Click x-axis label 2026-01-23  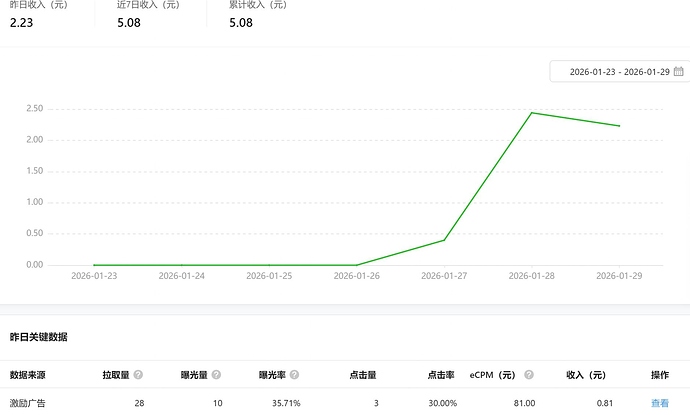click(x=94, y=275)
